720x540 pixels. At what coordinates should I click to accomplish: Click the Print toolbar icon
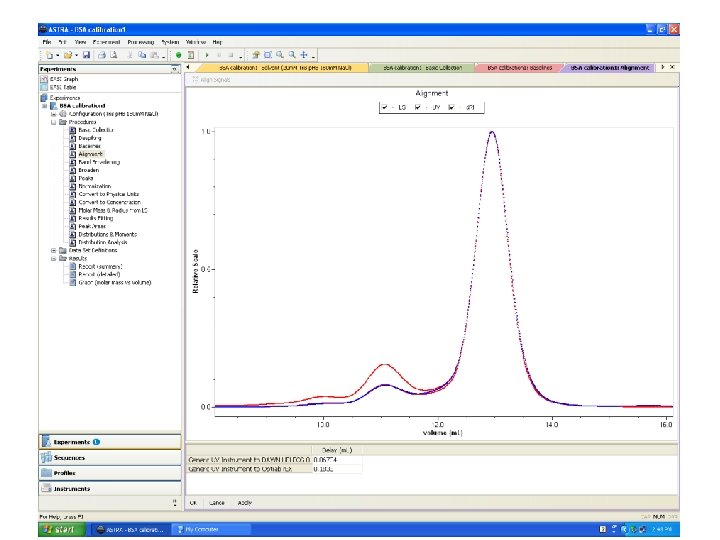pyautogui.click(x=101, y=55)
